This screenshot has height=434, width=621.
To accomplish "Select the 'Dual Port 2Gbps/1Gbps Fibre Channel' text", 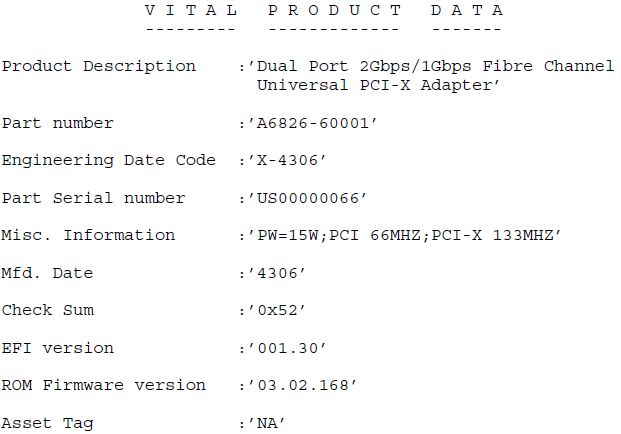I will pos(435,67).
